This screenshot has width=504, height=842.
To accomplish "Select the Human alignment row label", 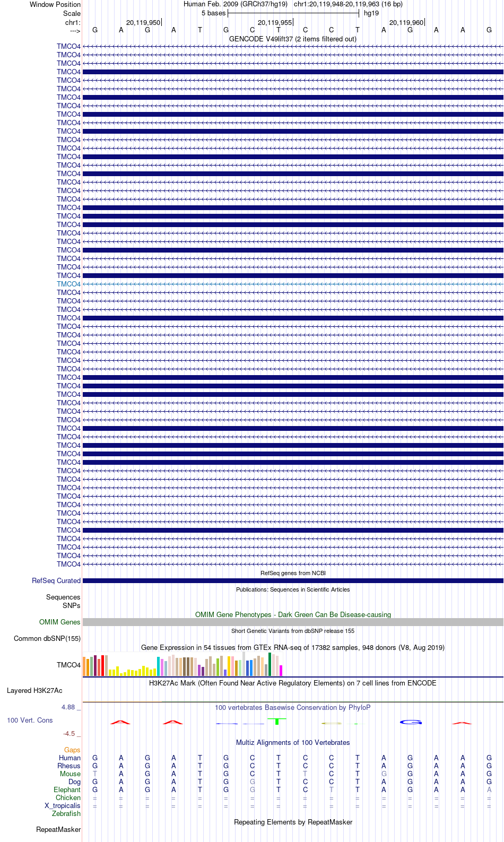I will [x=69, y=758].
